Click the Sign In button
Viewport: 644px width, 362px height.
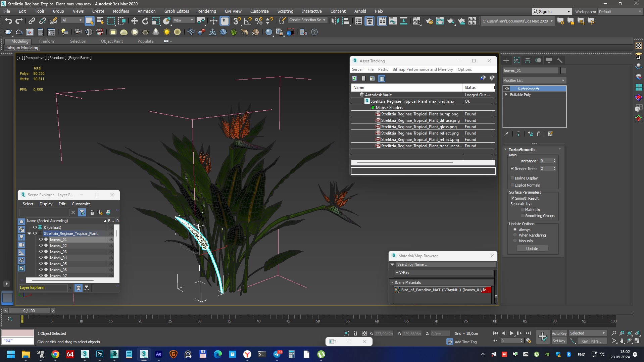coord(552,12)
